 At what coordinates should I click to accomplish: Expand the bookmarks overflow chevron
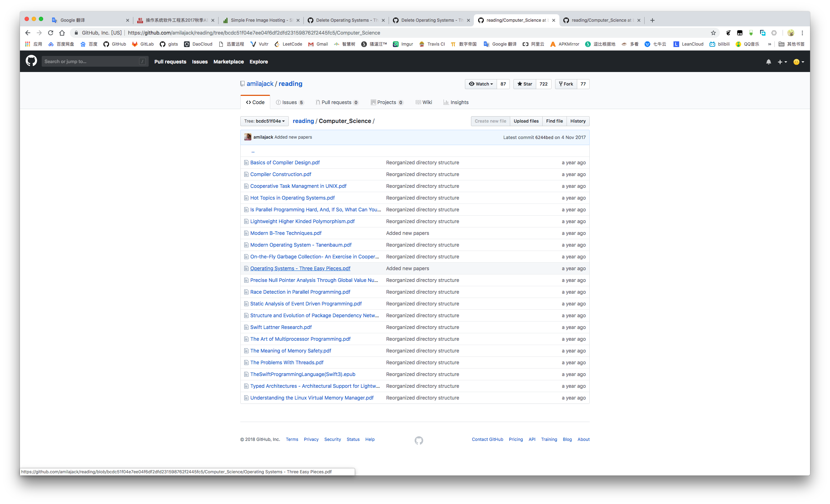770,44
